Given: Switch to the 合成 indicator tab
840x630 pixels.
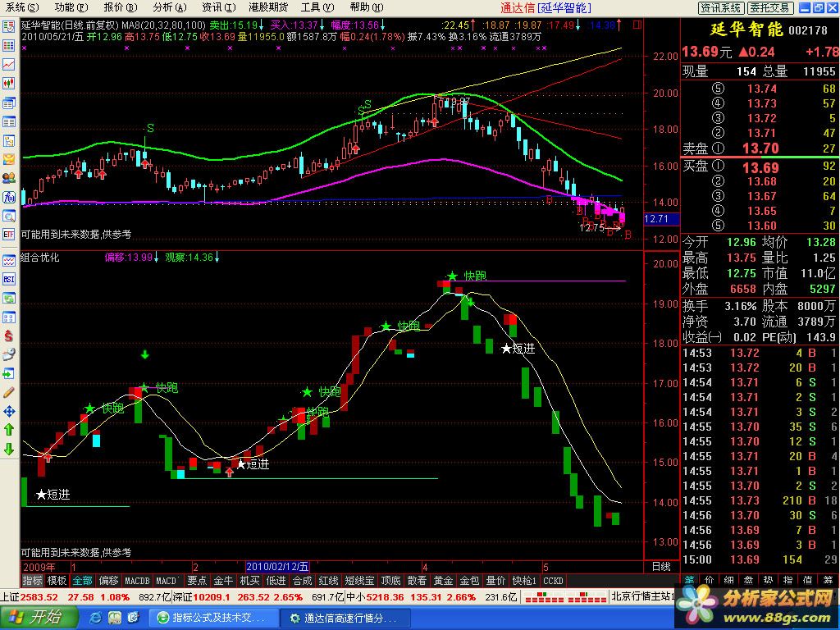Looking at the screenshot, I should [x=302, y=581].
